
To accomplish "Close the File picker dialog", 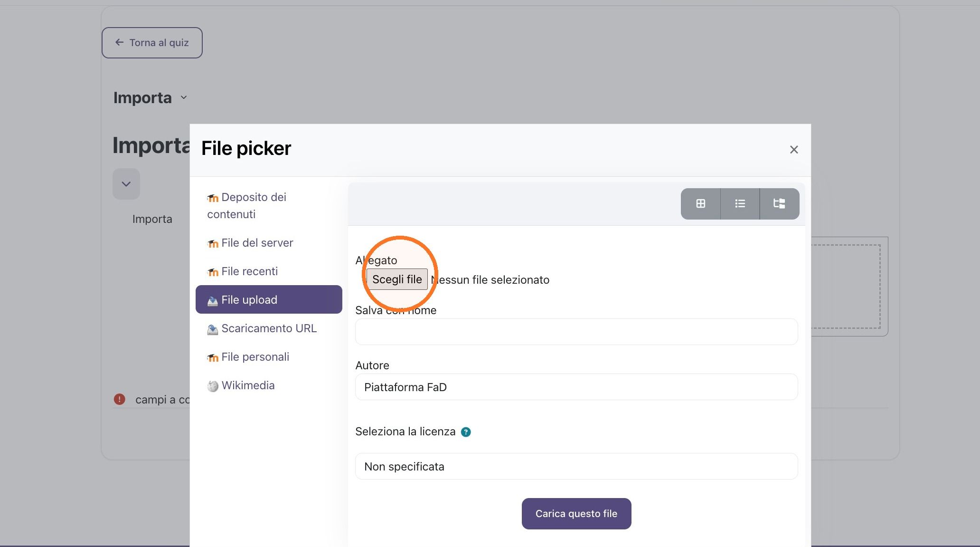I will point(794,150).
